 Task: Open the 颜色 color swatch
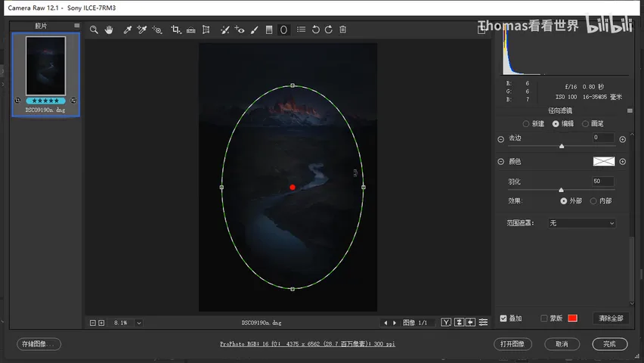coord(604,162)
